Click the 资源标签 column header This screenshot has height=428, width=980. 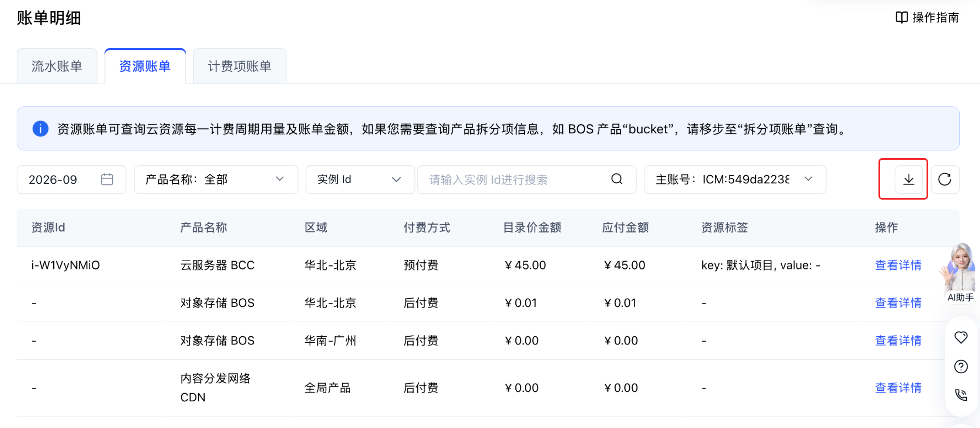pos(724,227)
